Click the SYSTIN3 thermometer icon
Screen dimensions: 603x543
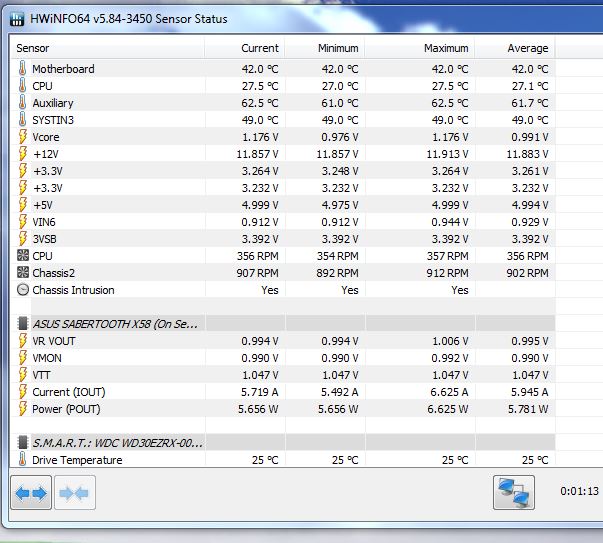point(22,120)
